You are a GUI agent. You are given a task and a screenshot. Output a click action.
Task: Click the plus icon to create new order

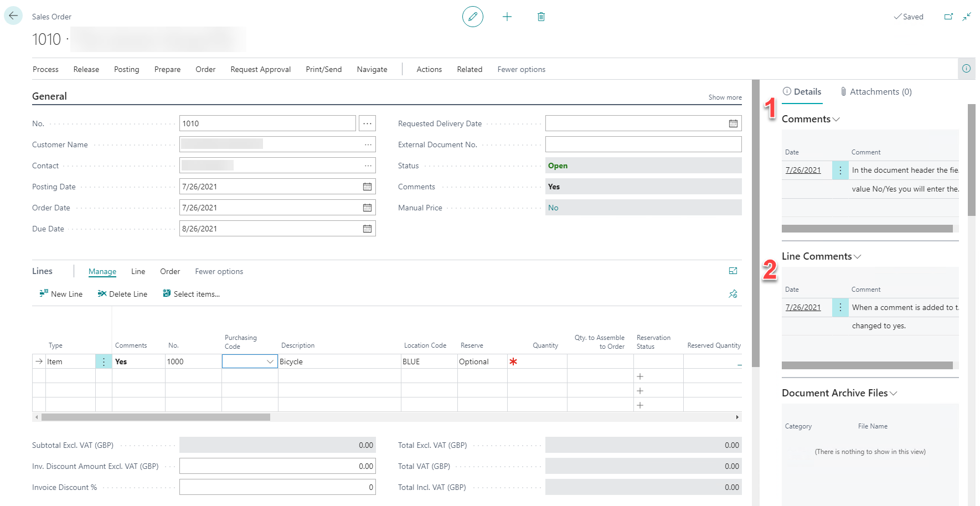click(x=507, y=17)
